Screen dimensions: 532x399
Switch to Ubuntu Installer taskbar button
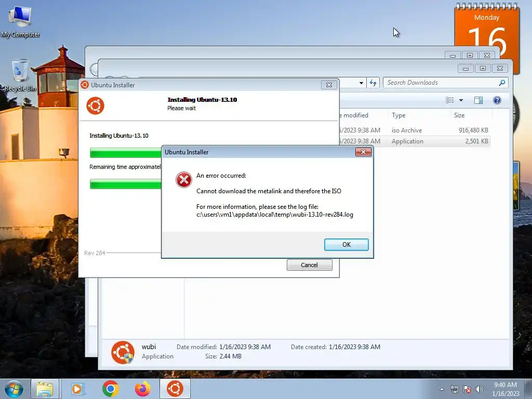[175, 389]
